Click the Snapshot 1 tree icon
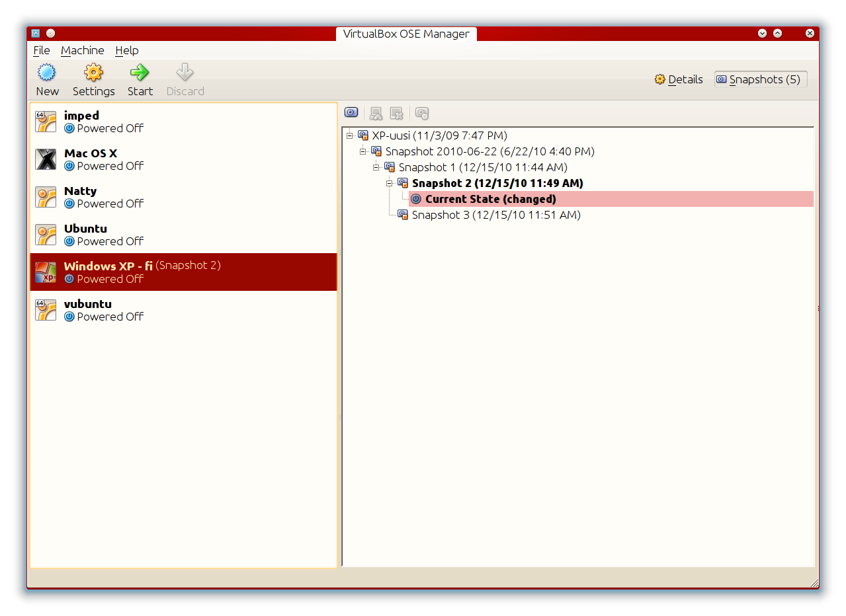This screenshot has width=846, height=616. coord(390,167)
